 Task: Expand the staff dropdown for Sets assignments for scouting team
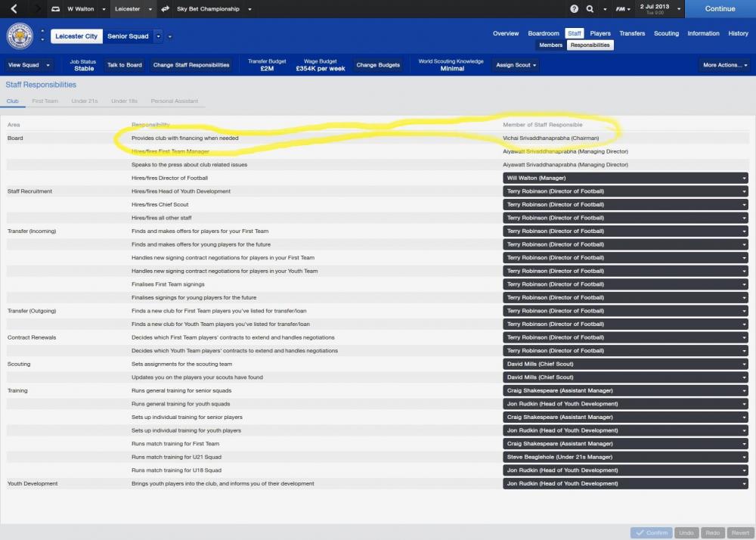click(625, 364)
